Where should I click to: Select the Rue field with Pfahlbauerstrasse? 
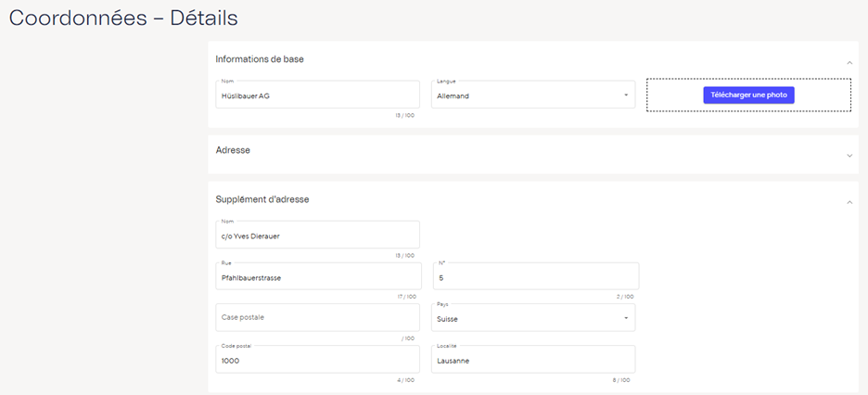point(317,277)
